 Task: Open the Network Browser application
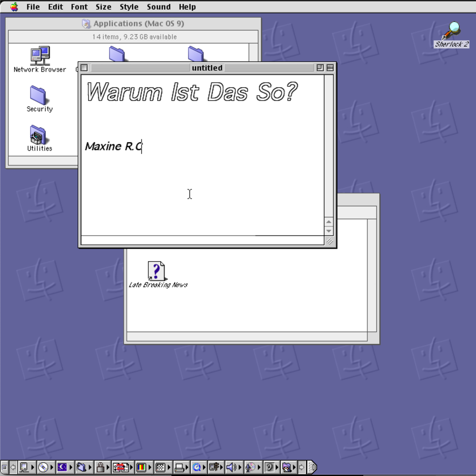tap(40, 55)
